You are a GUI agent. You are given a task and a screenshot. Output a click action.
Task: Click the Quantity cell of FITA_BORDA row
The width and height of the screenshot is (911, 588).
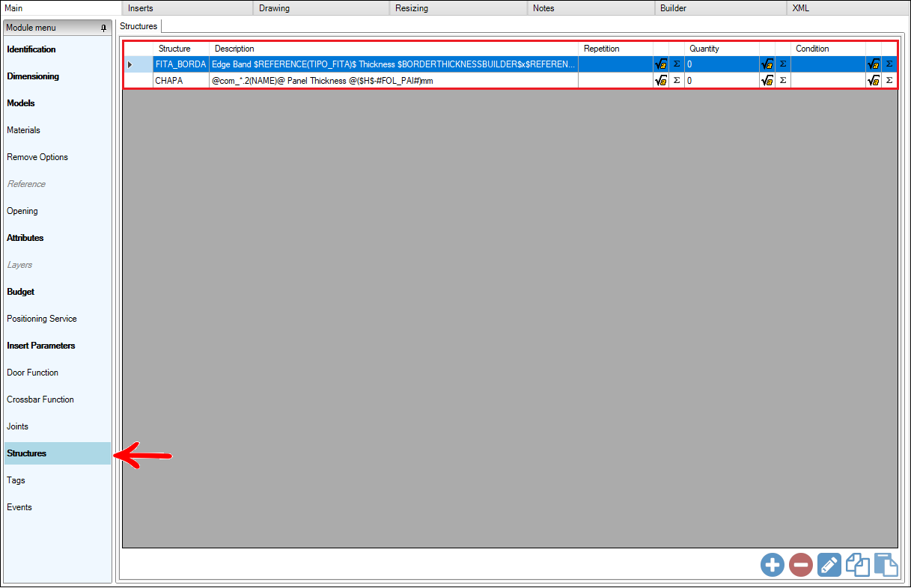tap(722, 64)
